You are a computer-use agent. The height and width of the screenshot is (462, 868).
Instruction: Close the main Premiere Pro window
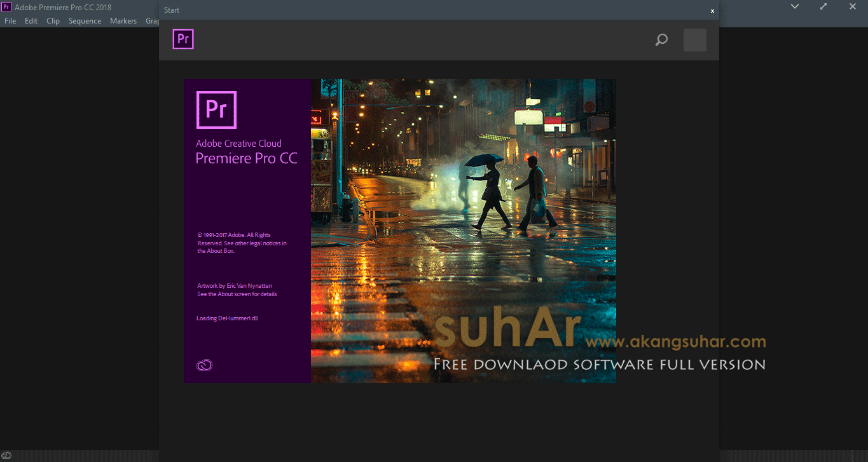853,6
